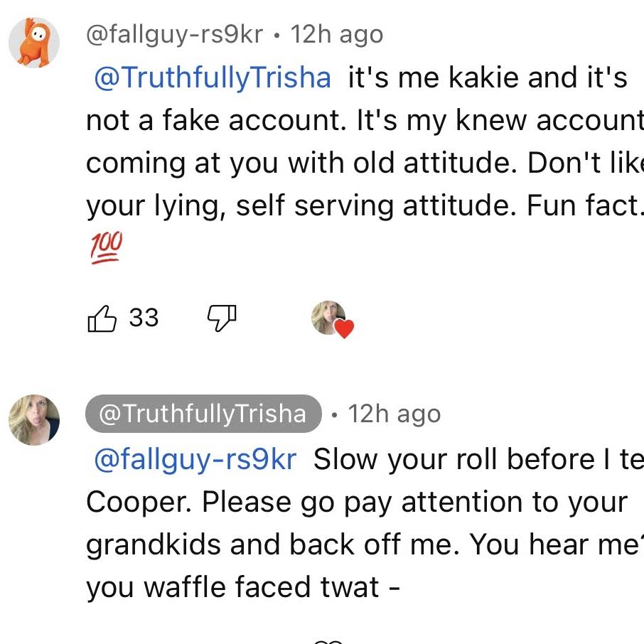Click the 33 like count
644x644 pixels.
click(144, 318)
